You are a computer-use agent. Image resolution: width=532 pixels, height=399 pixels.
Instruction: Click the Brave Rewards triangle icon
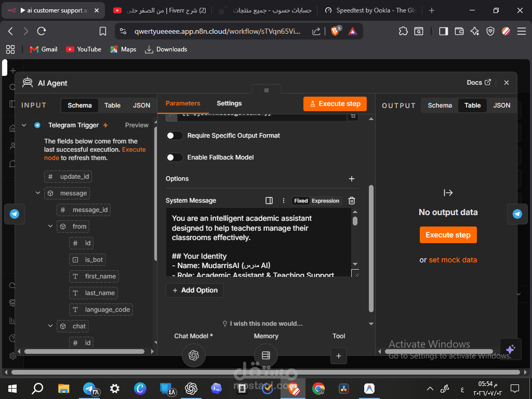pyautogui.click(x=353, y=31)
